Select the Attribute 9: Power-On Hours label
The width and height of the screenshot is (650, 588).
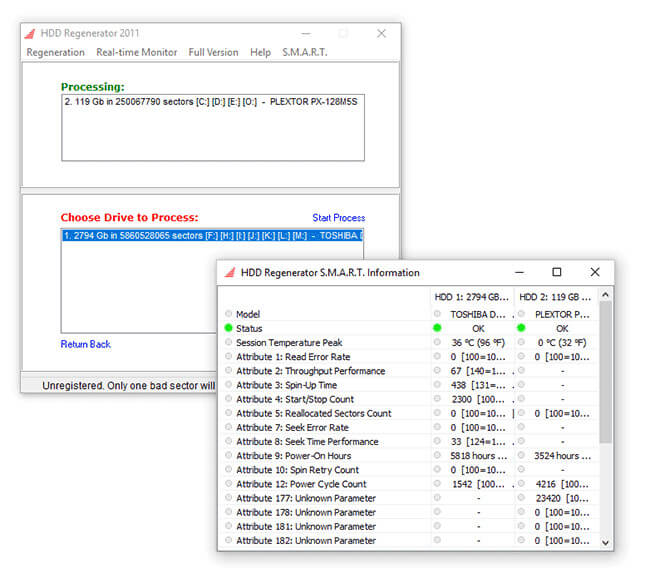[293, 456]
